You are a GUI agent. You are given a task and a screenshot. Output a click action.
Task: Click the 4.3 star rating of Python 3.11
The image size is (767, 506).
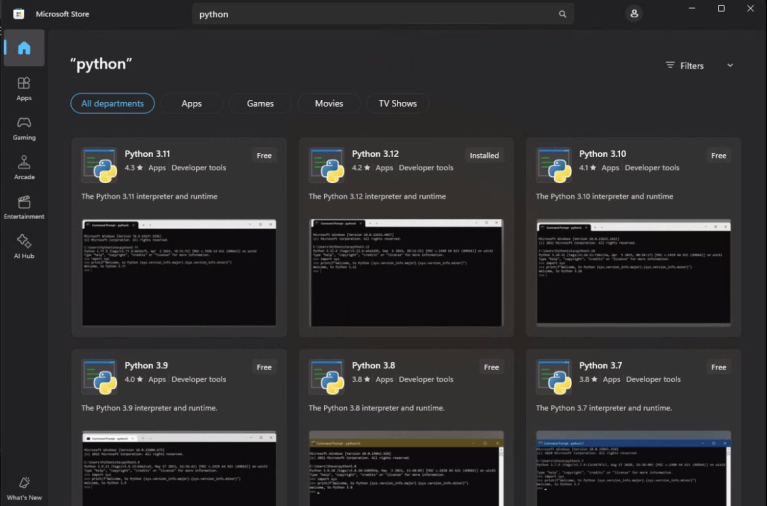tap(134, 167)
